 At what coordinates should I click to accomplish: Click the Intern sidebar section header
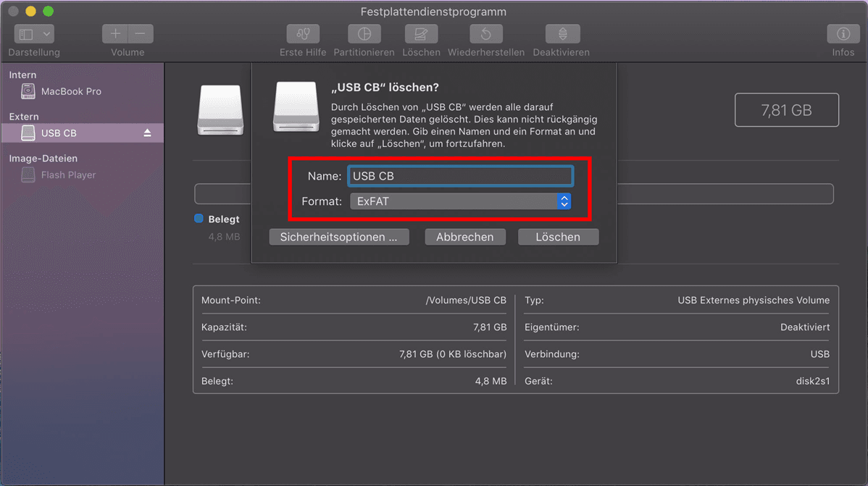pos(22,75)
